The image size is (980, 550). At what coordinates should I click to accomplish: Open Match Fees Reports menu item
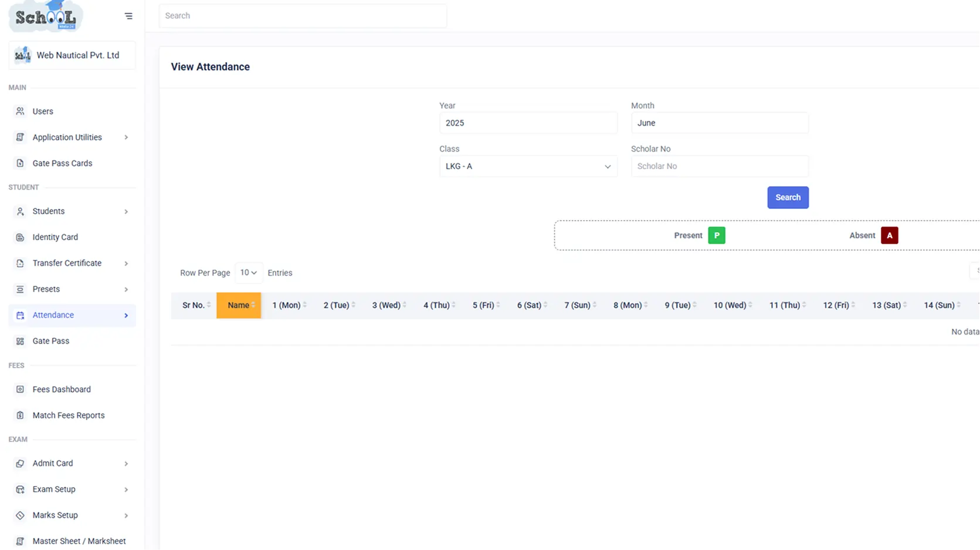[72, 415]
